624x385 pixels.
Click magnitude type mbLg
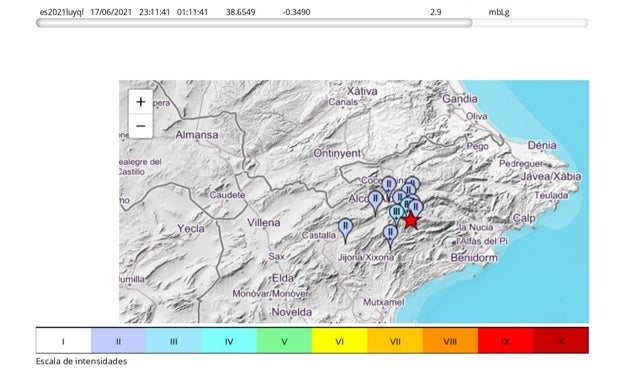pyautogui.click(x=499, y=12)
